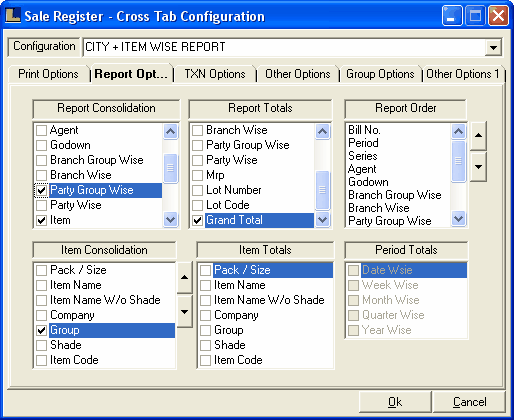Check Company in Item Consolidation

coord(41,315)
